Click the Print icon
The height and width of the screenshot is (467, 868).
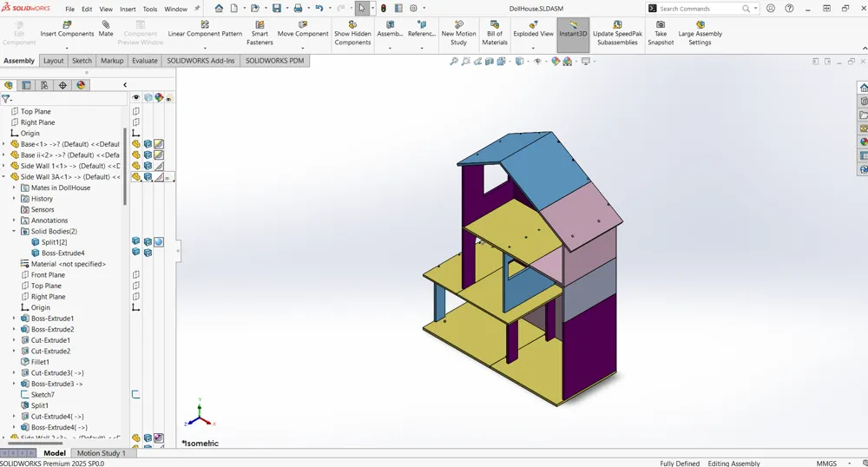point(298,9)
